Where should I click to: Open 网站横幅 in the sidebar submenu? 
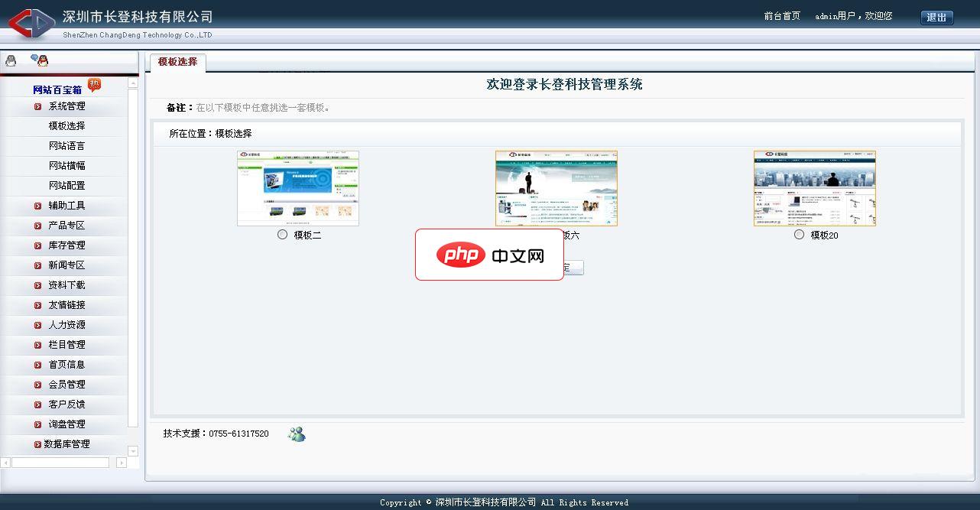coord(67,166)
